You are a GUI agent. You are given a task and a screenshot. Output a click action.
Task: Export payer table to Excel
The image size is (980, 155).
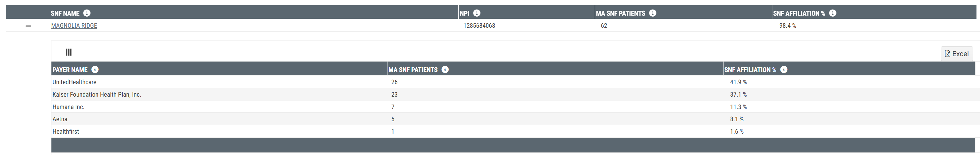tap(957, 54)
